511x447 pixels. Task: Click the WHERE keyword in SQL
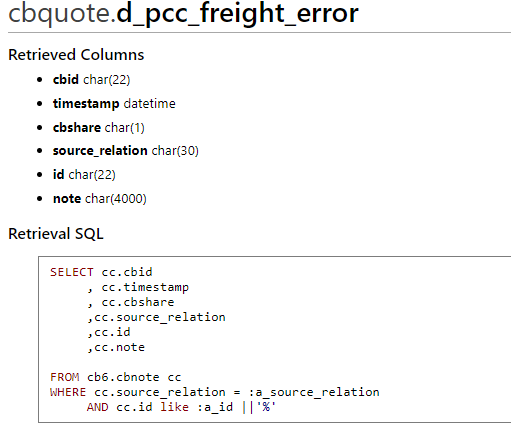pos(68,392)
